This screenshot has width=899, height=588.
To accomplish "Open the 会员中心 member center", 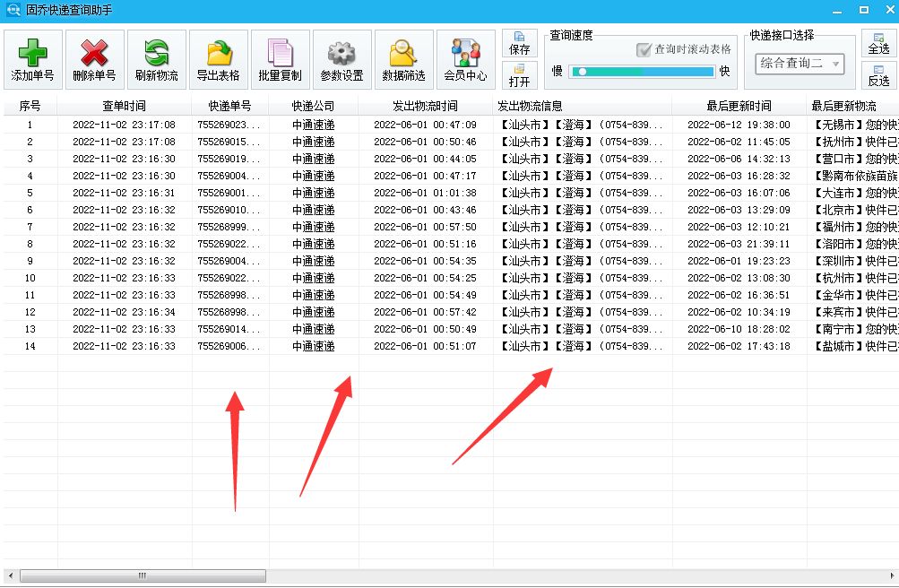I will [465, 57].
